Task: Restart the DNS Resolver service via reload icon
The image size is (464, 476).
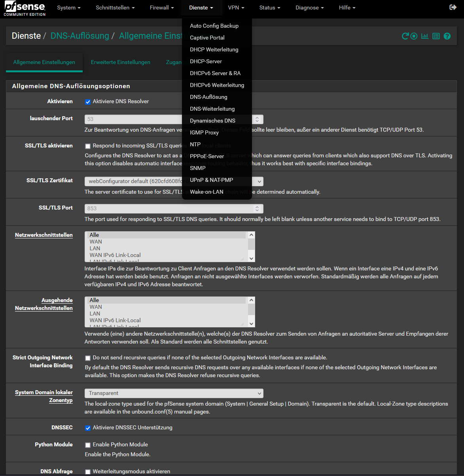Action: [405, 36]
